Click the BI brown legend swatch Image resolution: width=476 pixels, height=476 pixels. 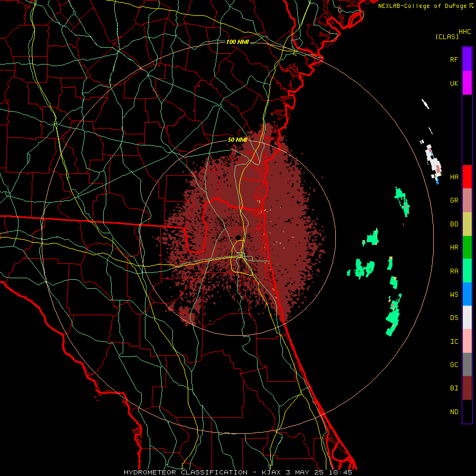(x=467, y=388)
